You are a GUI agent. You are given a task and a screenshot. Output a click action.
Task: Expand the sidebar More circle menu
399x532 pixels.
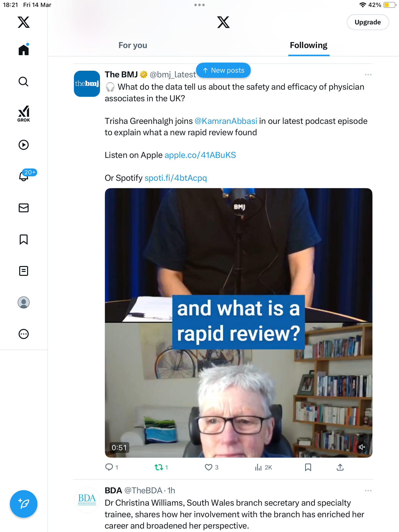pyautogui.click(x=24, y=334)
